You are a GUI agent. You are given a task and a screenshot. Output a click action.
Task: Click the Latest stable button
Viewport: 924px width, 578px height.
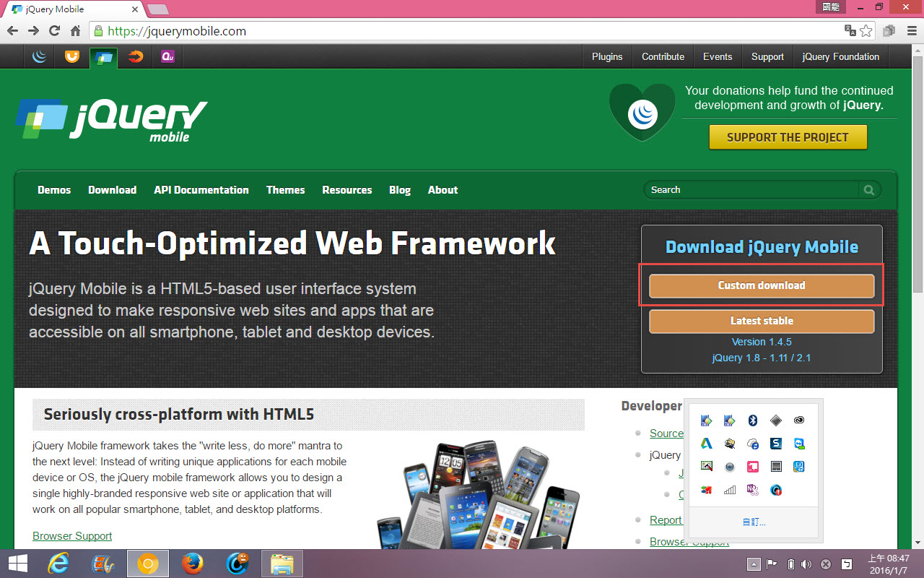tap(762, 321)
